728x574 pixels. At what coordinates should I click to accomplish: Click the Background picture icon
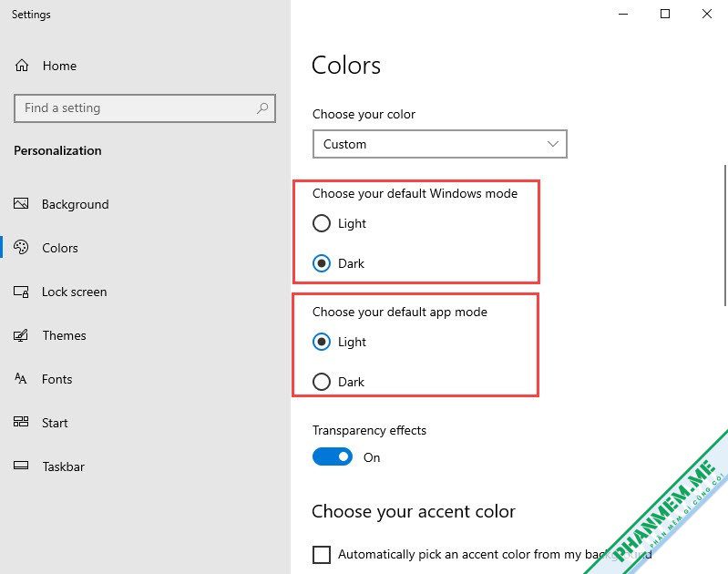click(21, 203)
